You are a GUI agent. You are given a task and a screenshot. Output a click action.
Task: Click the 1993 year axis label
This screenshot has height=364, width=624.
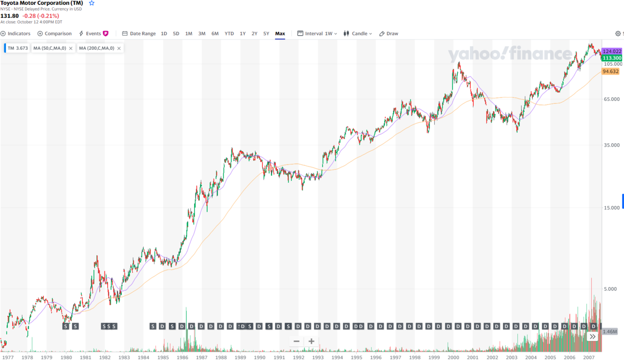coord(318,357)
